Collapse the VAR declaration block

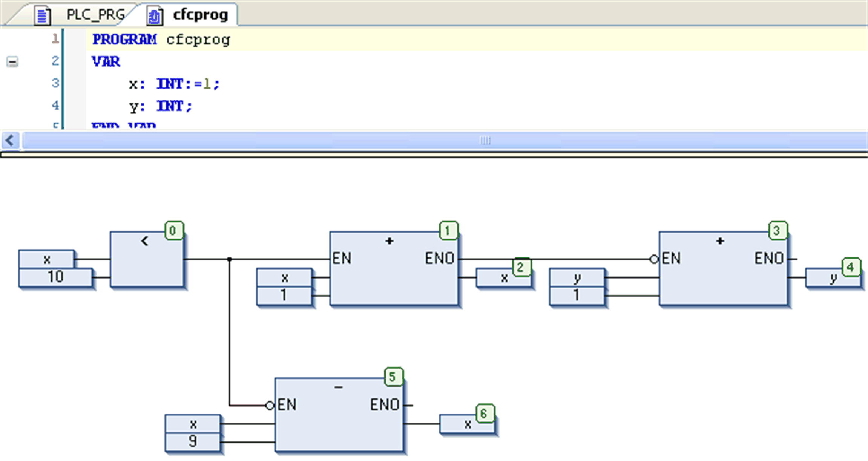coord(12,61)
